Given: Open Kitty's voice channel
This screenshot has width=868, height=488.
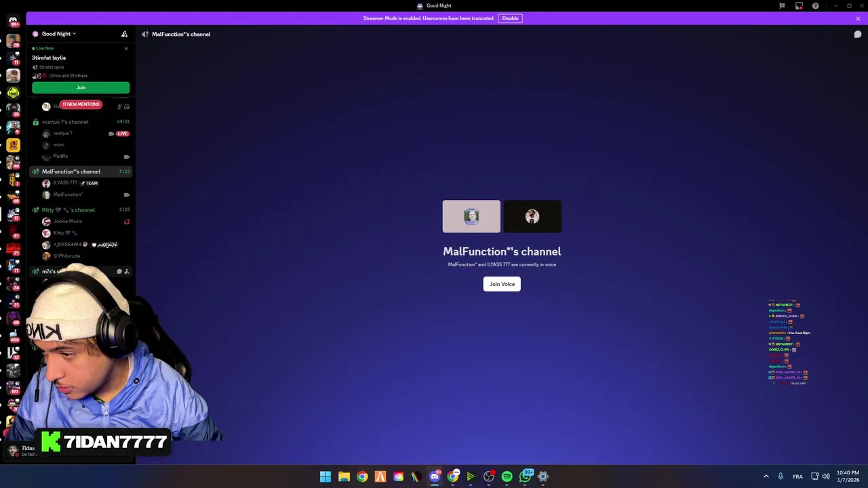Looking at the screenshot, I should point(81,210).
